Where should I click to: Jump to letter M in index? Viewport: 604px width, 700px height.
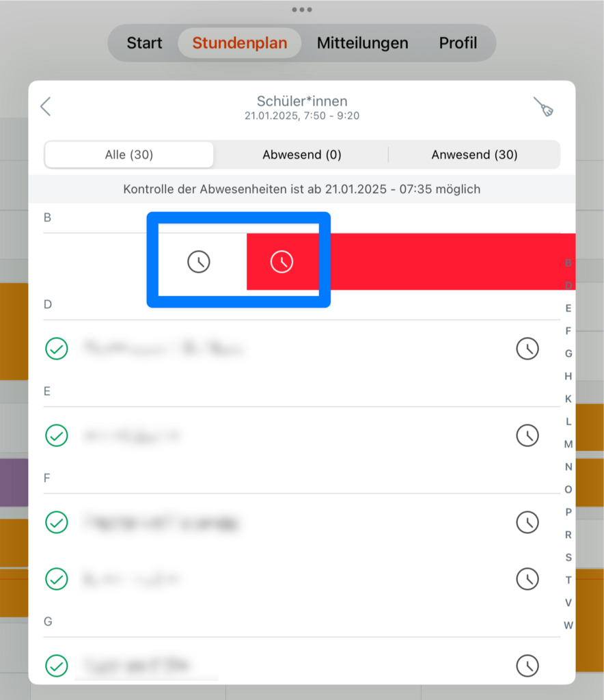pyautogui.click(x=568, y=444)
